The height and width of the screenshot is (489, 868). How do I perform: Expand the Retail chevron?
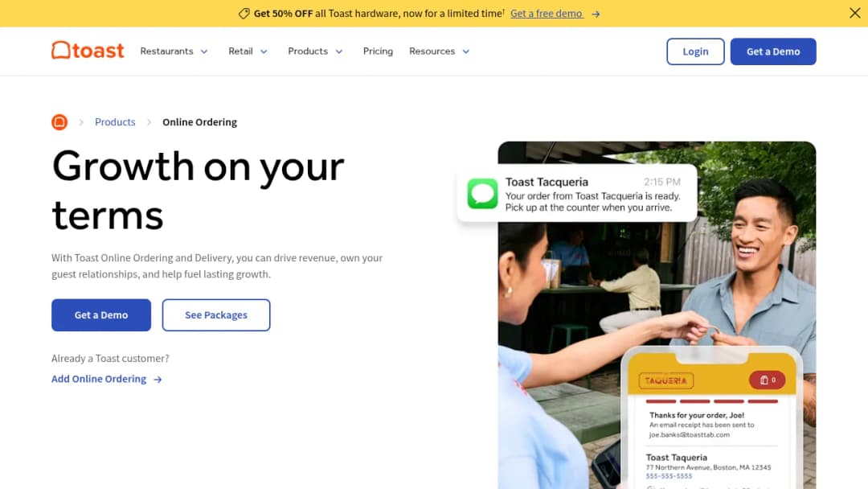coord(264,51)
